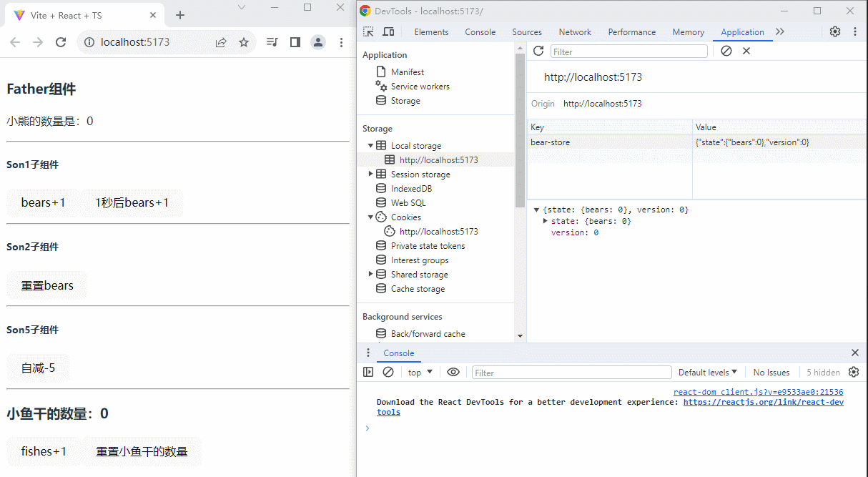This screenshot has width=868, height=477.
Task: Toggle live expression eye icon
Action: [x=453, y=372]
